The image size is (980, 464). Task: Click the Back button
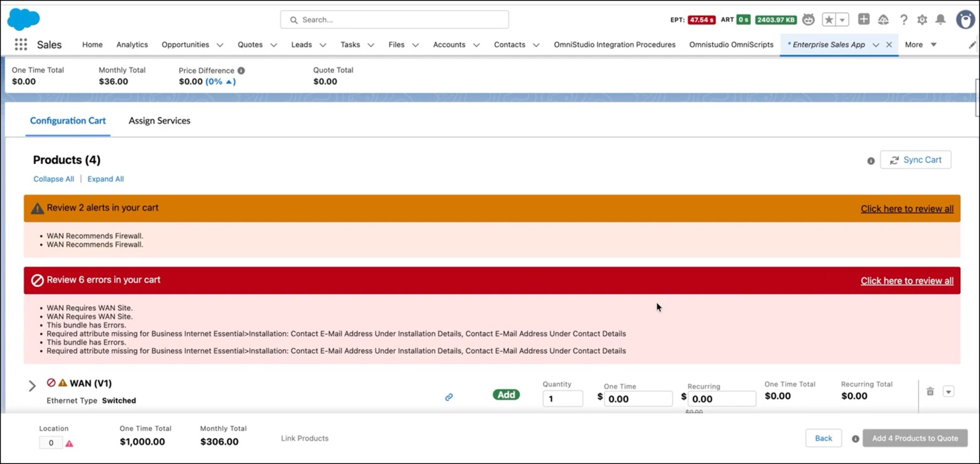pyautogui.click(x=824, y=438)
